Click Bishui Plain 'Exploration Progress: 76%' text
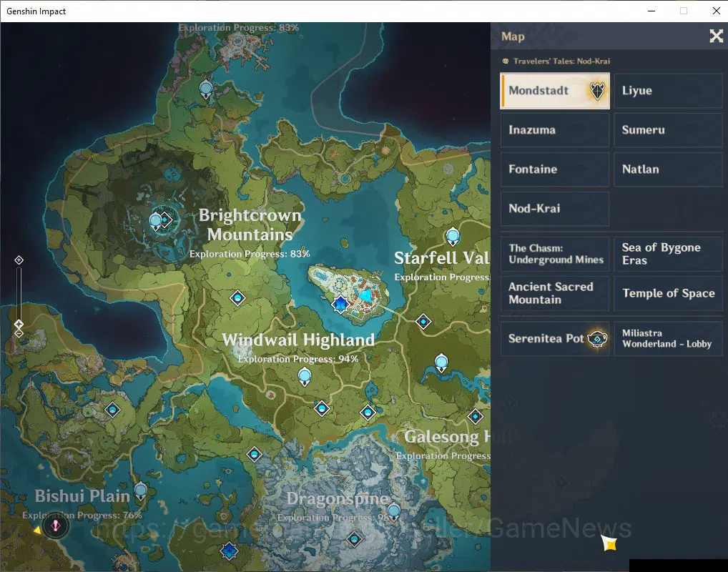Screen dimensions: 728x572 [x=82, y=516]
